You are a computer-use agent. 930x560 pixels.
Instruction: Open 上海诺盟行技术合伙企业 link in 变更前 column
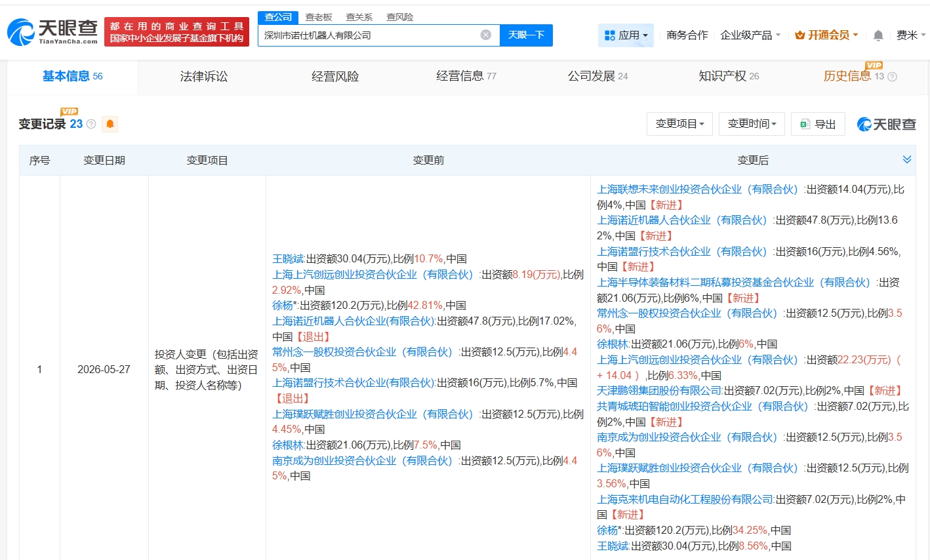tap(354, 383)
